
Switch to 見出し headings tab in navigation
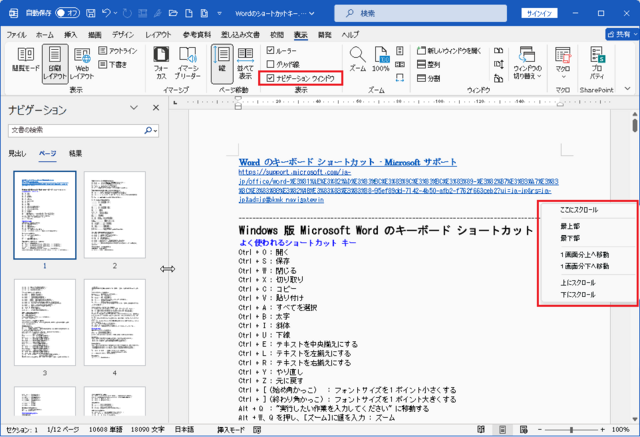pyautogui.click(x=17, y=153)
